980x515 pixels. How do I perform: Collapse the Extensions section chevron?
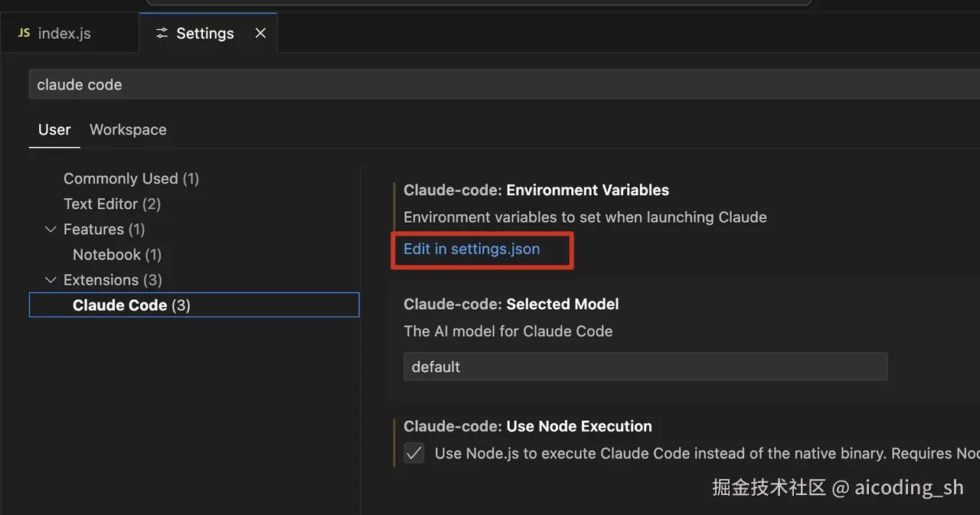click(x=51, y=280)
